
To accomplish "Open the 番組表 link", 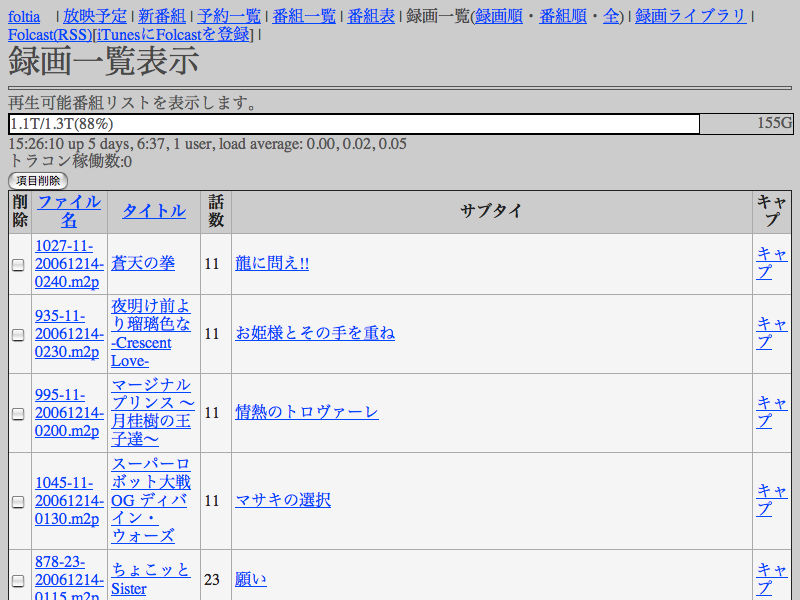I will pos(371,16).
